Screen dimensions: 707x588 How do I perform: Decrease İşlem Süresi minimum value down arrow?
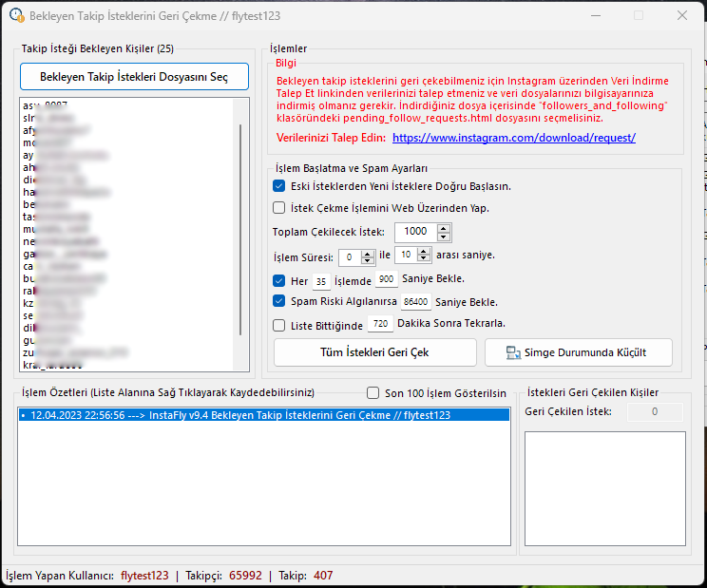pyautogui.click(x=368, y=261)
